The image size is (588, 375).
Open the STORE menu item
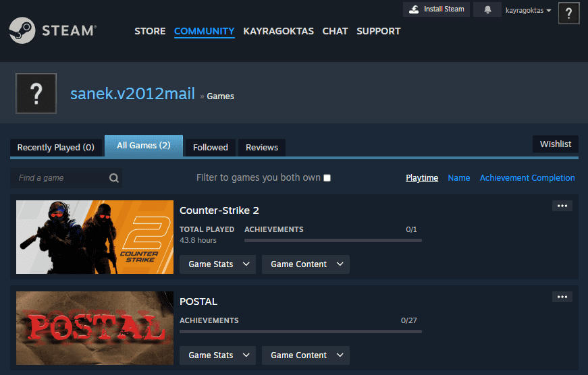point(150,31)
